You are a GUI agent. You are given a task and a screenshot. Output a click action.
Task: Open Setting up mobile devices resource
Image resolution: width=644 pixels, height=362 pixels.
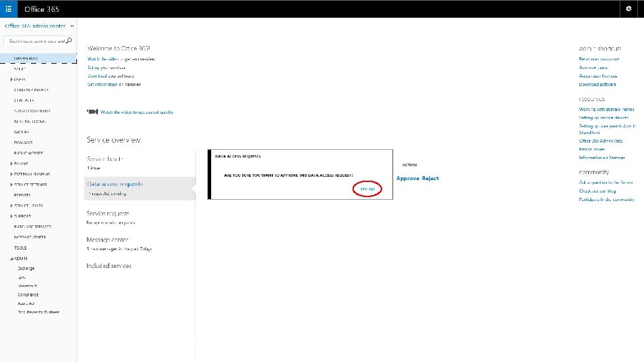[604, 118]
